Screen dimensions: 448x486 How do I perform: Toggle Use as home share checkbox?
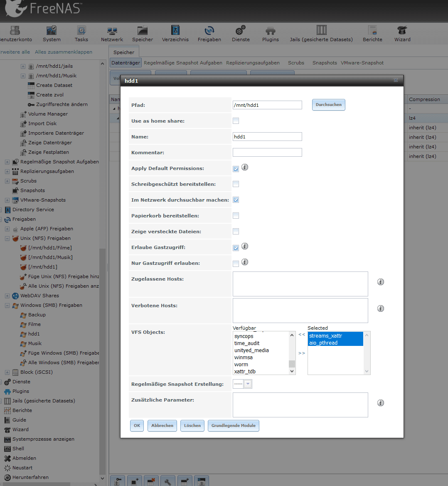(x=236, y=121)
